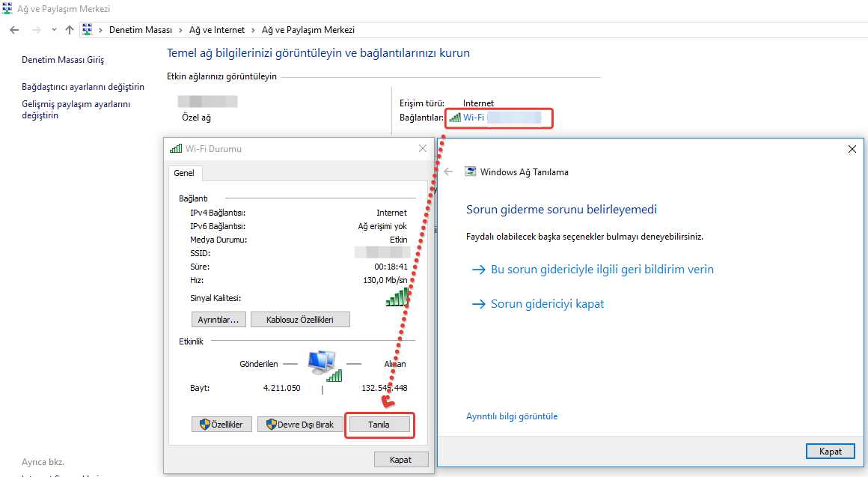Open the recent locations dropdown chevron
868x477 pixels.
pos(54,30)
